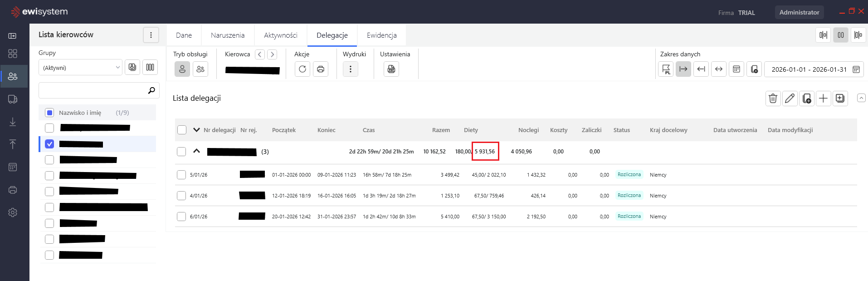This screenshot has width=868, height=281.
Task: Switch to the Naruszenia tab
Action: pos(228,35)
